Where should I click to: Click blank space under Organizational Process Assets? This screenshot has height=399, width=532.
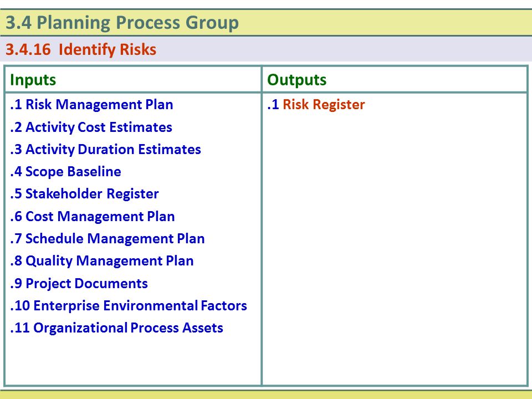tap(133, 361)
